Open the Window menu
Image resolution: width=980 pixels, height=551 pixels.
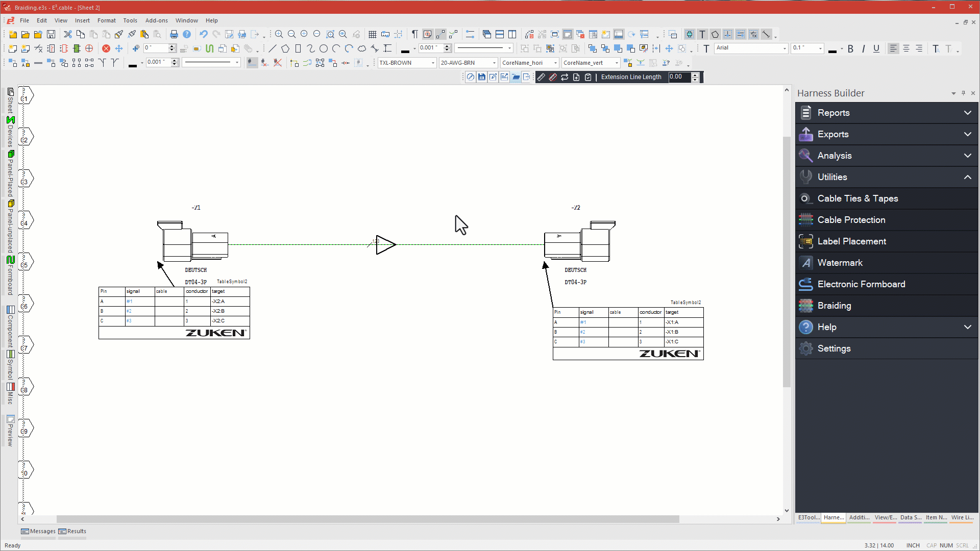(x=187, y=20)
